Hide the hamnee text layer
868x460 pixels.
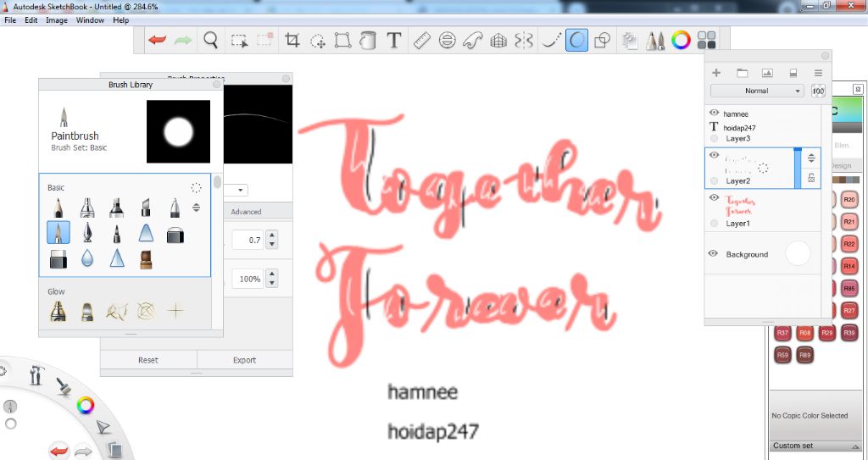(x=714, y=113)
